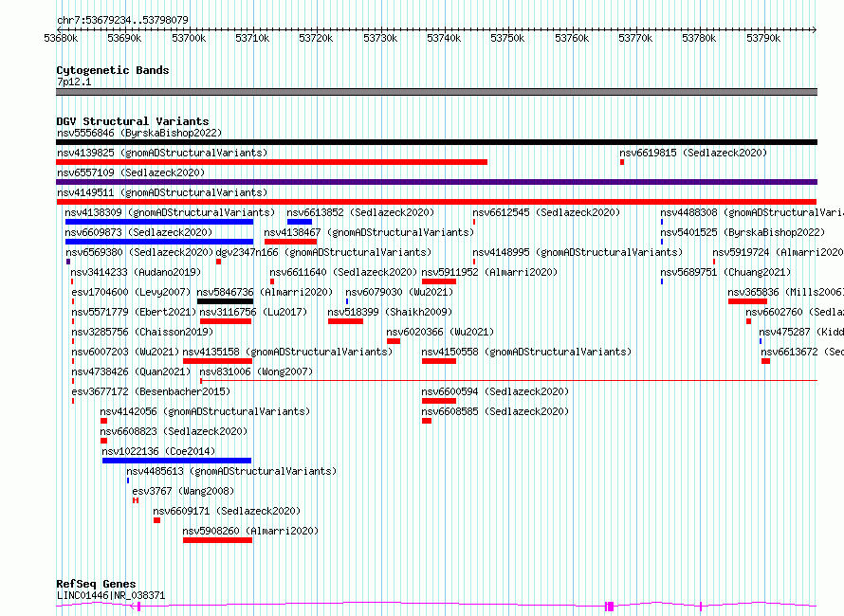This screenshot has height=616, width=844.
Task: Select the nsv4149511 gnomADStructuralVariants label
Action: (x=162, y=192)
